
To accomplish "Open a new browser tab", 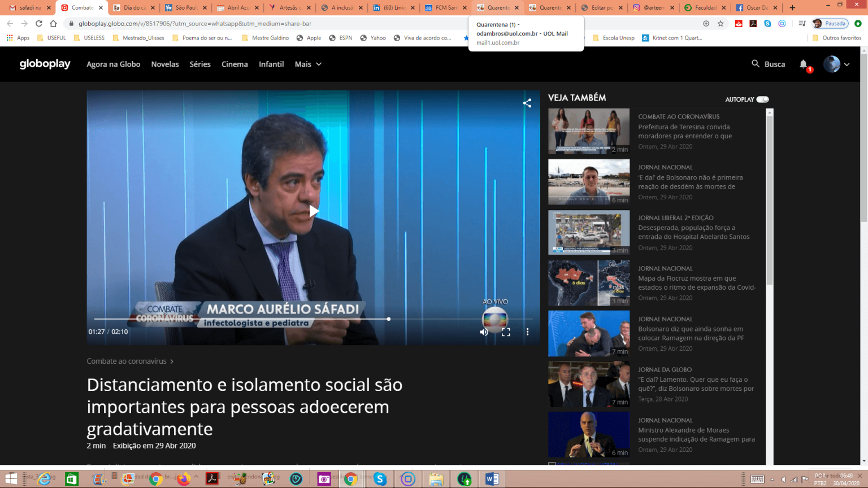I will [x=792, y=8].
